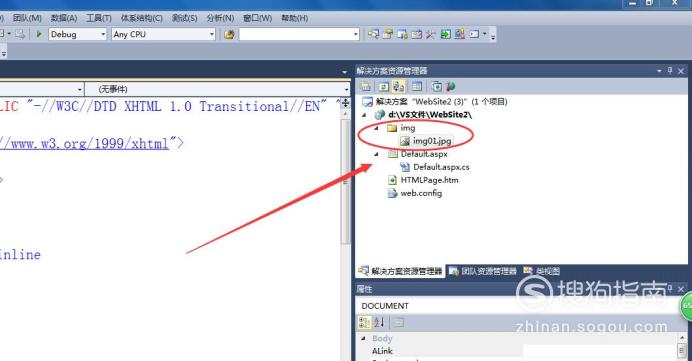Open the Solution Explorer toolbar icon
Viewport: 692px width, 361px height.
373,34
